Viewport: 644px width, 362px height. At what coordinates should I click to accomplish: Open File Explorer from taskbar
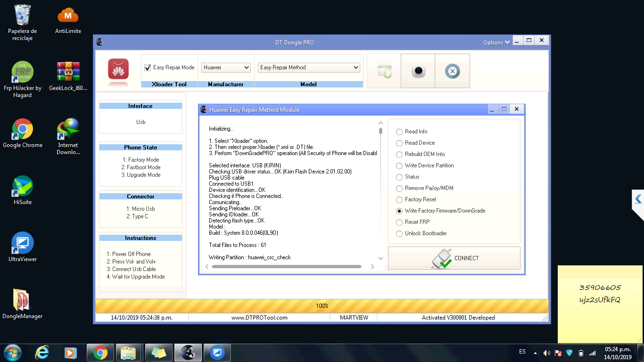tap(128, 352)
